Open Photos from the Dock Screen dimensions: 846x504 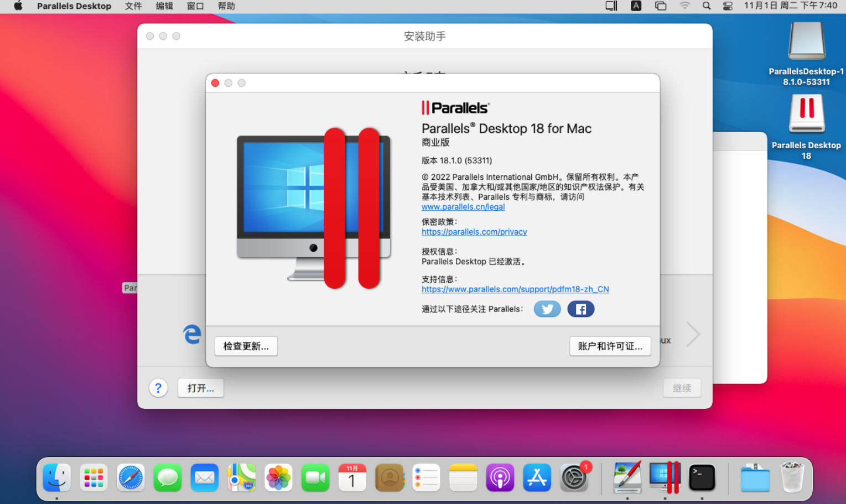(x=278, y=477)
